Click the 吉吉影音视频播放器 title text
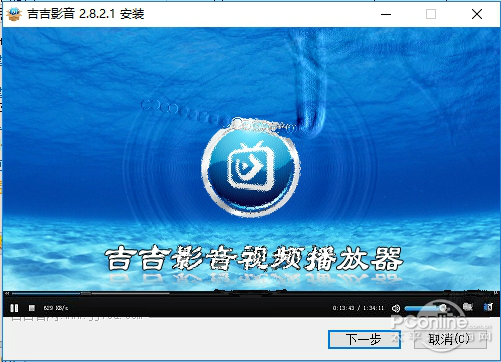501x362 pixels. pos(254,259)
